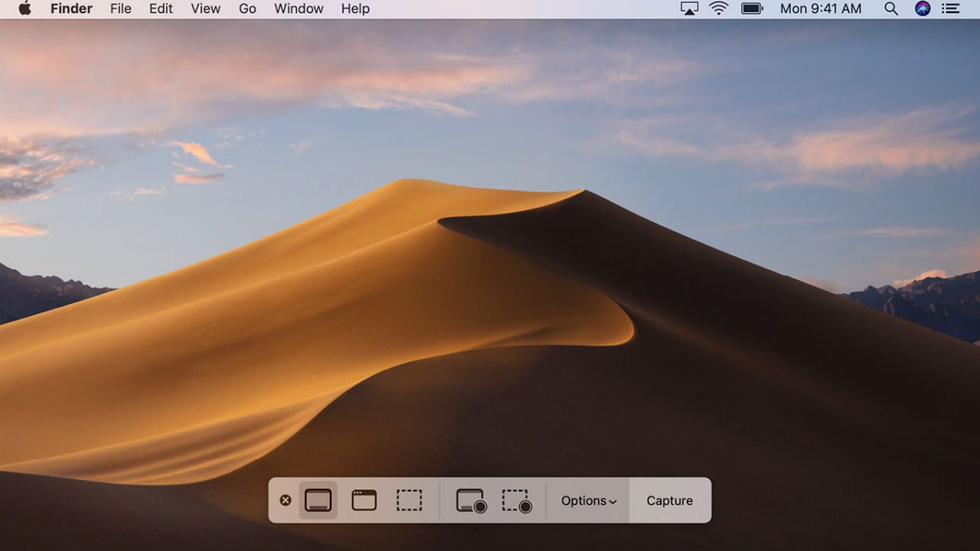Open the Help menu
Viewport: 980px width, 551px height.
(x=355, y=9)
